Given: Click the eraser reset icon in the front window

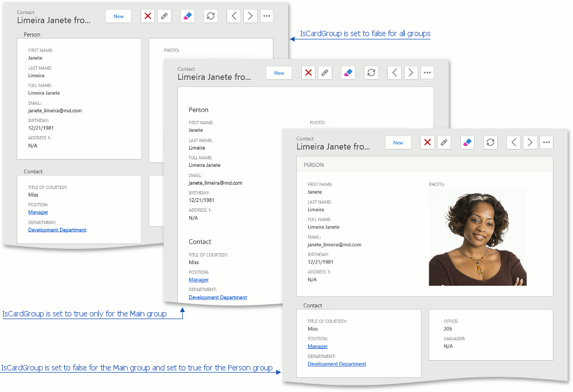Looking at the screenshot, I should (x=467, y=143).
